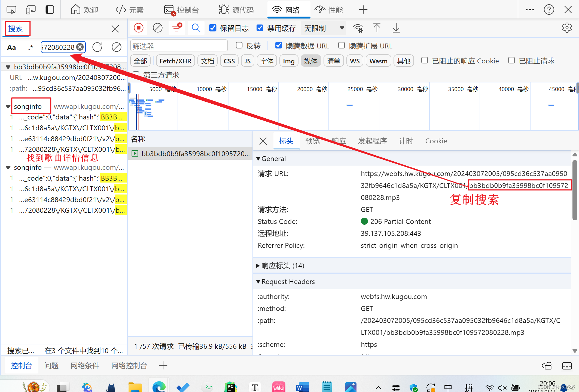The height and width of the screenshot is (392, 579).
Task: Toggle match case Aa in search
Action: [x=11, y=47]
